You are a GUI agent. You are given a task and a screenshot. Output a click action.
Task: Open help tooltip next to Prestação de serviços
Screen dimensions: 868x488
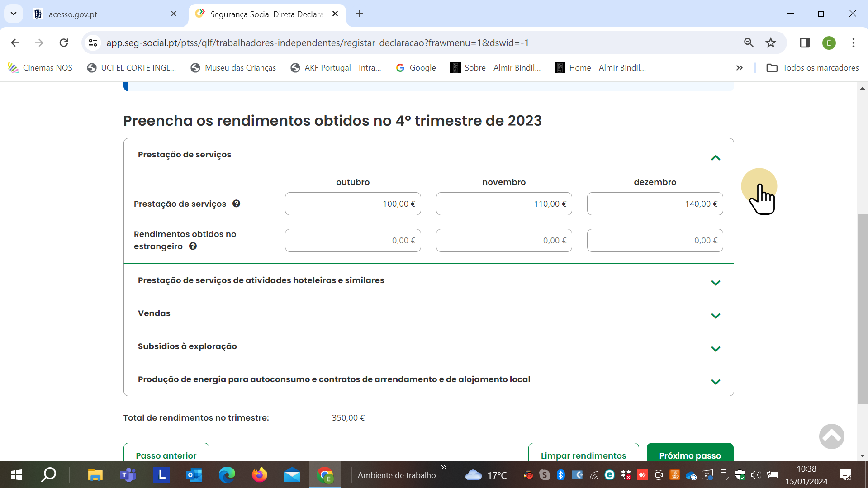237,204
